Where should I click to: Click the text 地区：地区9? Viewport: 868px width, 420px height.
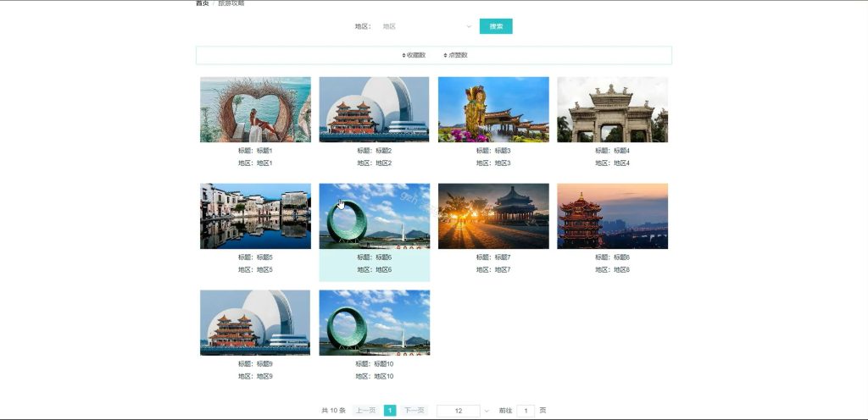(x=255, y=376)
